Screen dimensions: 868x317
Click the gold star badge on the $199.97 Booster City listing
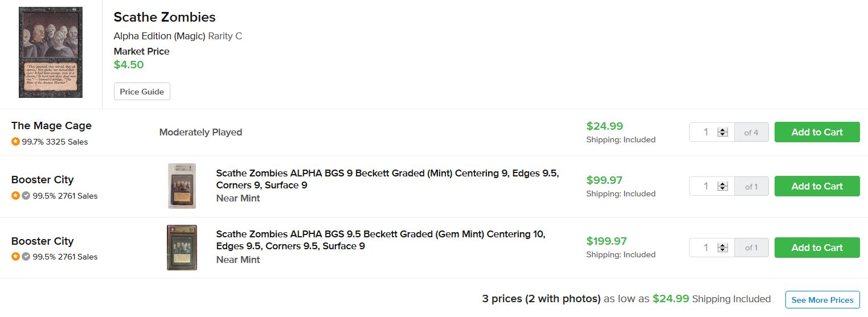coord(15,257)
